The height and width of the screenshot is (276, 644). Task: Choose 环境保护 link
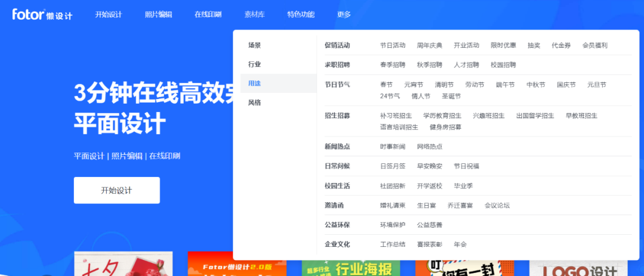[x=392, y=225]
